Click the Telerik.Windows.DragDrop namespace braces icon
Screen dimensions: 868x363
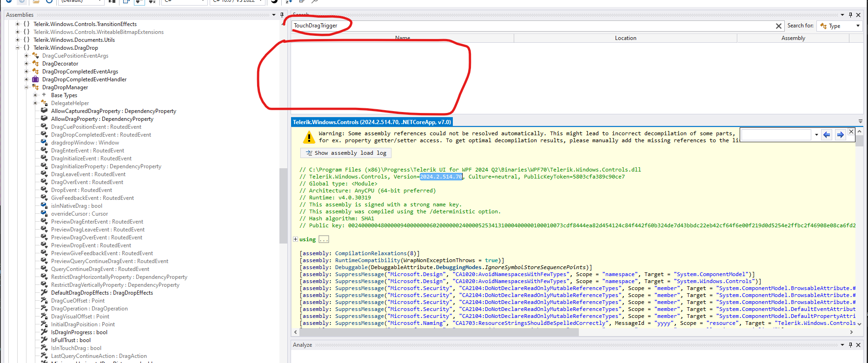click(27, 48)
